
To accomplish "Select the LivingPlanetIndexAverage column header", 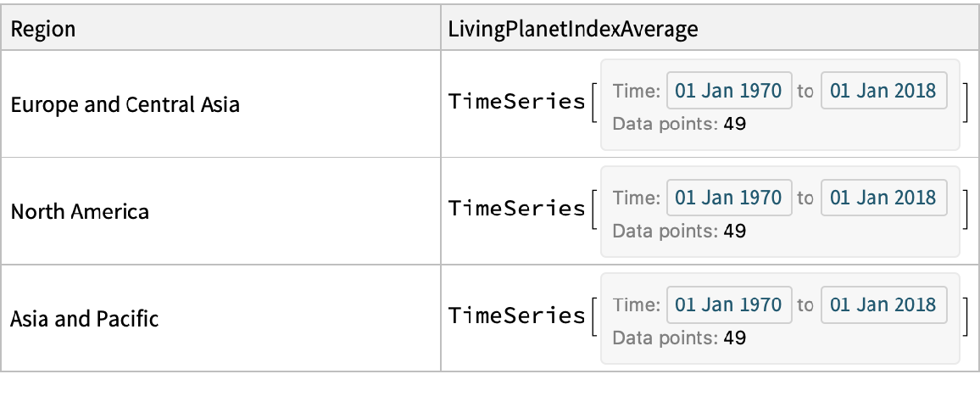I will tap(572, 30).
